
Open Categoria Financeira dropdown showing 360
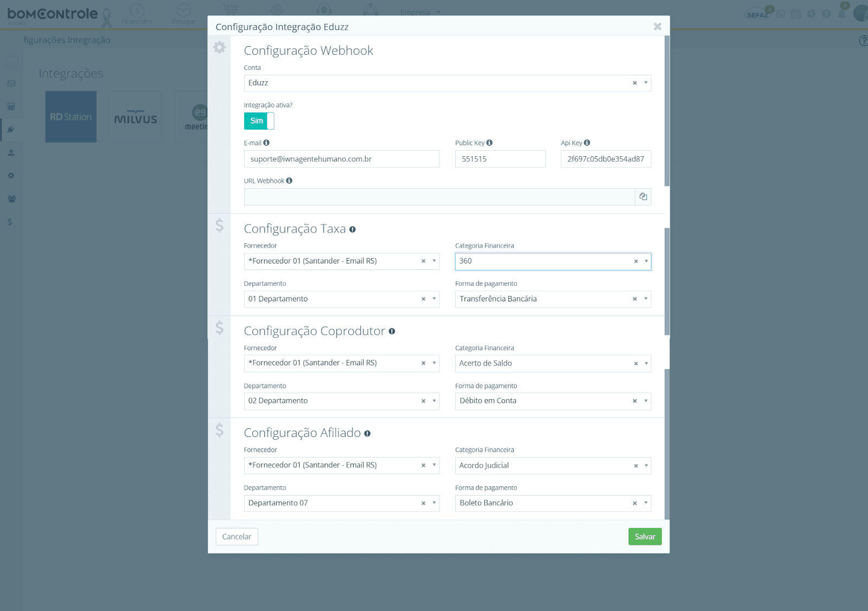[x=646, y=261]
